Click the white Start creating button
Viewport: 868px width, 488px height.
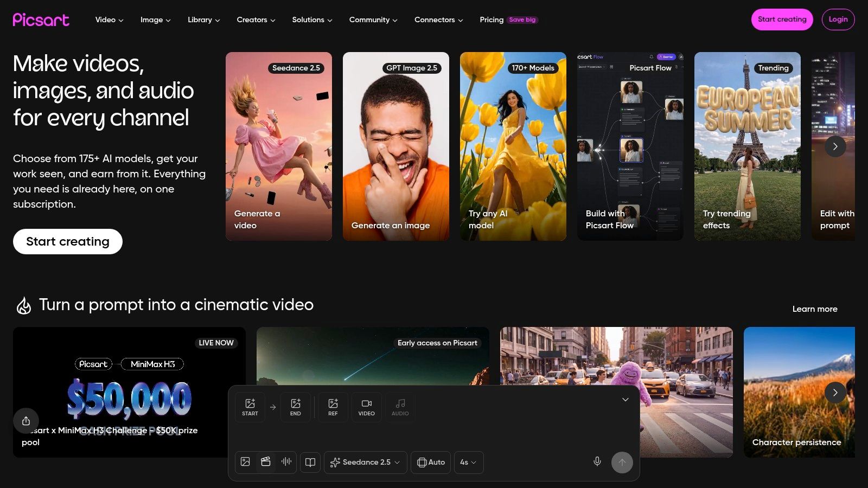[68, 241]
